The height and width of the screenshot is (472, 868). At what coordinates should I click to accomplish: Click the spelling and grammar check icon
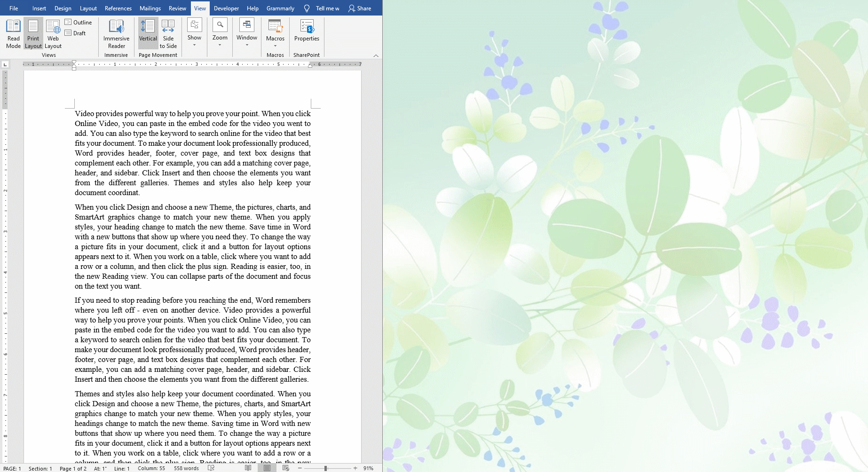click(211, 468)
